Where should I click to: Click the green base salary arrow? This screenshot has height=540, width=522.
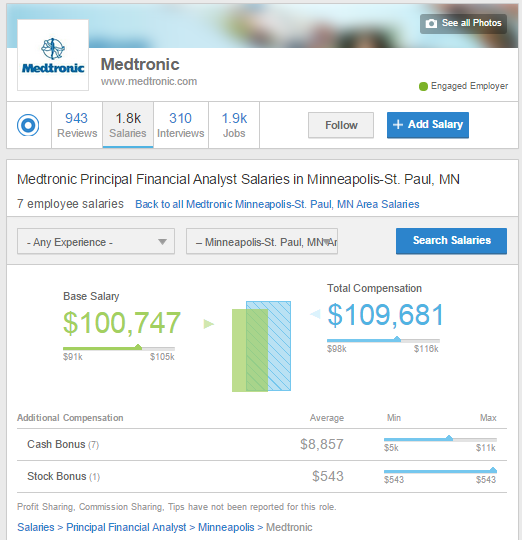click(209, 324)
